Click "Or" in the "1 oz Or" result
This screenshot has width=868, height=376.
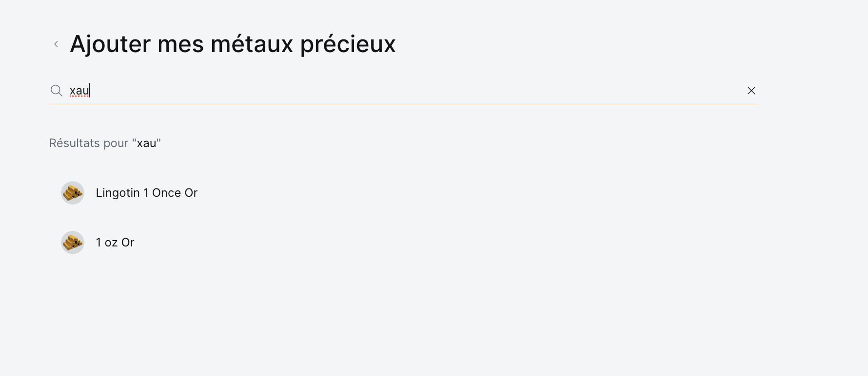128,243
